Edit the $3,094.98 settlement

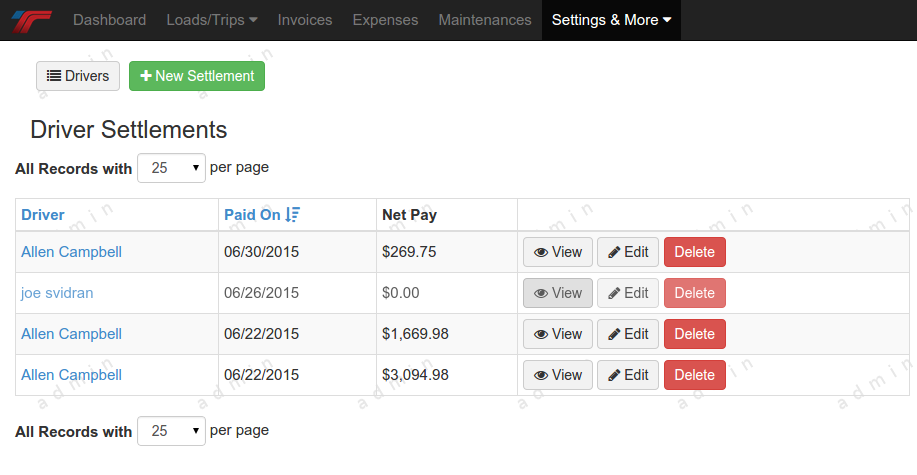click(x=628, y=375)
